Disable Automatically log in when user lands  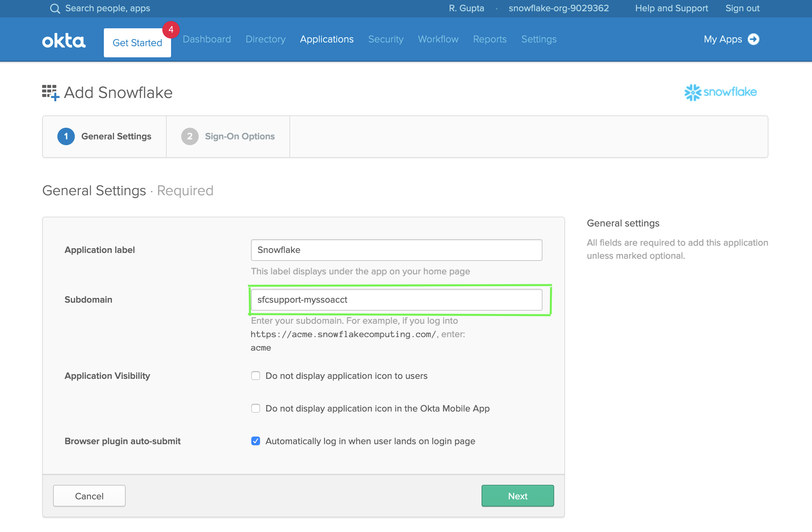click(x=256, y=441)
